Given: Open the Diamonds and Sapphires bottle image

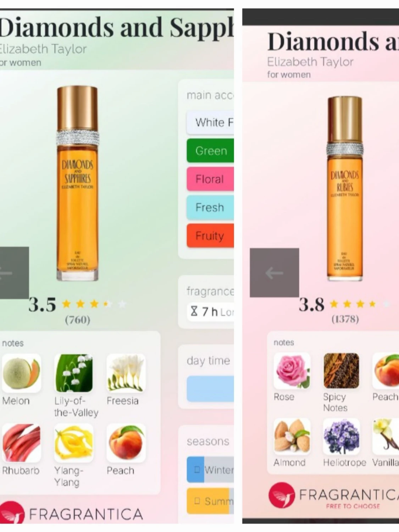Looking at the screenshot, I should pyautogui.click(x=77, y=183).
